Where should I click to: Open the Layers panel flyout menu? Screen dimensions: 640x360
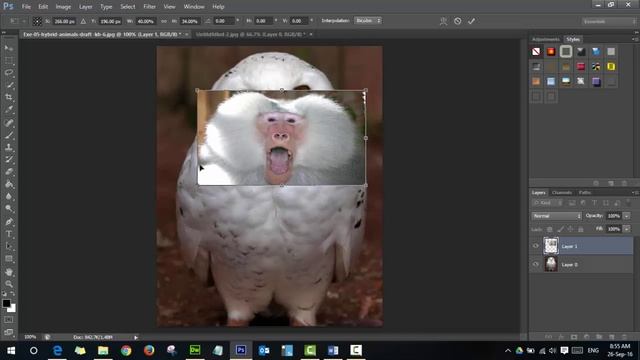tap(635, 193)
